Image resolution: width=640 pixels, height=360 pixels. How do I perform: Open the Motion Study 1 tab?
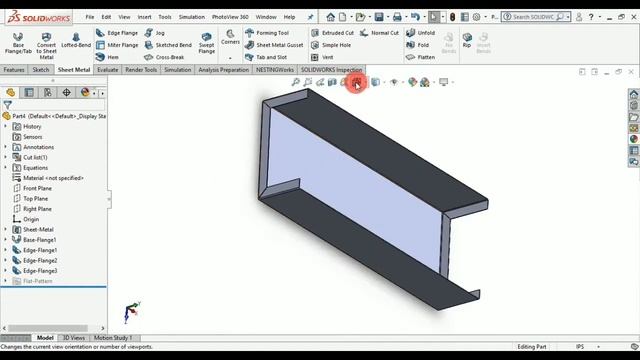113,338
